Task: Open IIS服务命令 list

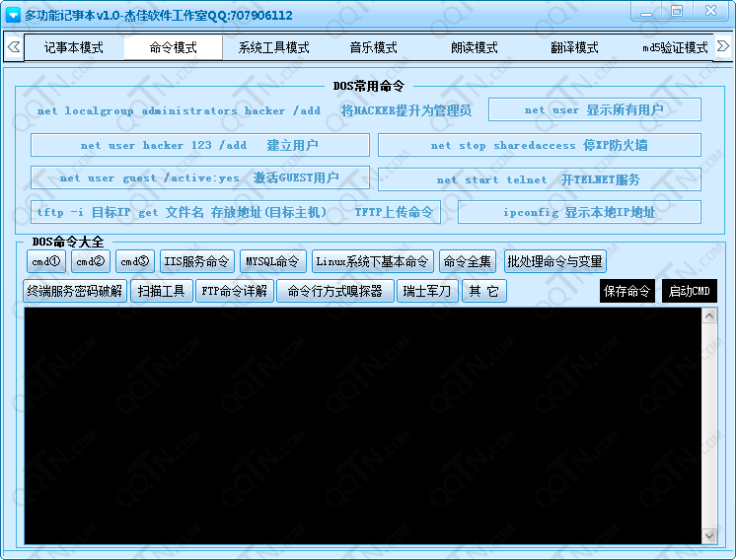Action: 197,261
